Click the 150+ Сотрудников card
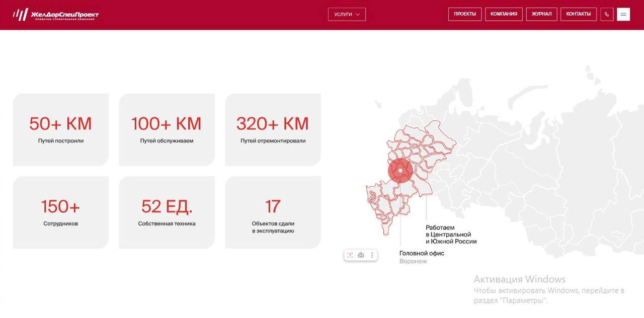The image size is (644, 318). (x=61, y=212)
